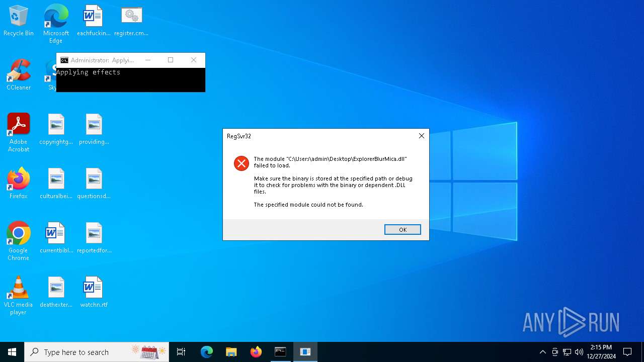Select the register.cmd file icon
The width and height of the screenshot is (644, 362).
coord(131,21)
